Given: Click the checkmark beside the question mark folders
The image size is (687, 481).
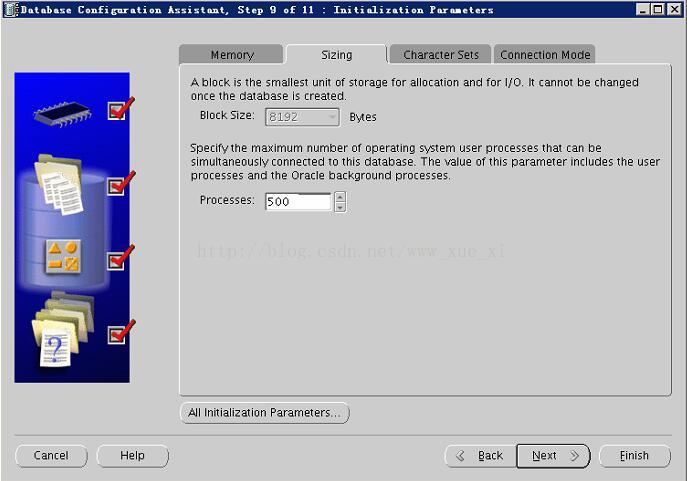Looking at the screenshot, I should [x=121, y=332].
